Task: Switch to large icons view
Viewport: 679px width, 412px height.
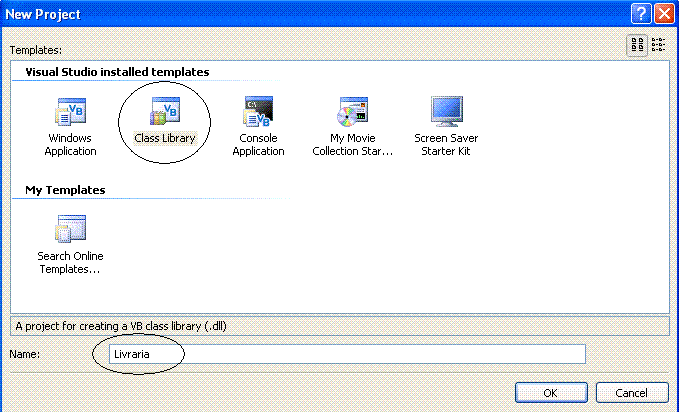Action: point(637,45)
